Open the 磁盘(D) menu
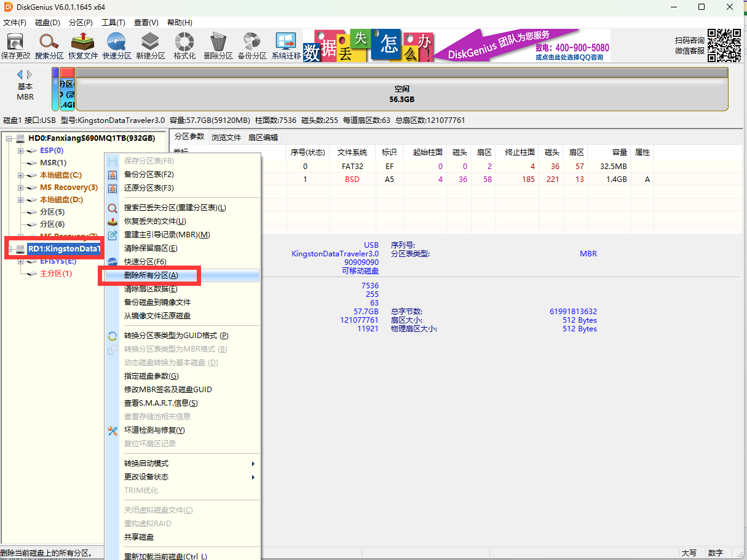The height and width of the screenshot is (560, 747). tap(47, 23)
